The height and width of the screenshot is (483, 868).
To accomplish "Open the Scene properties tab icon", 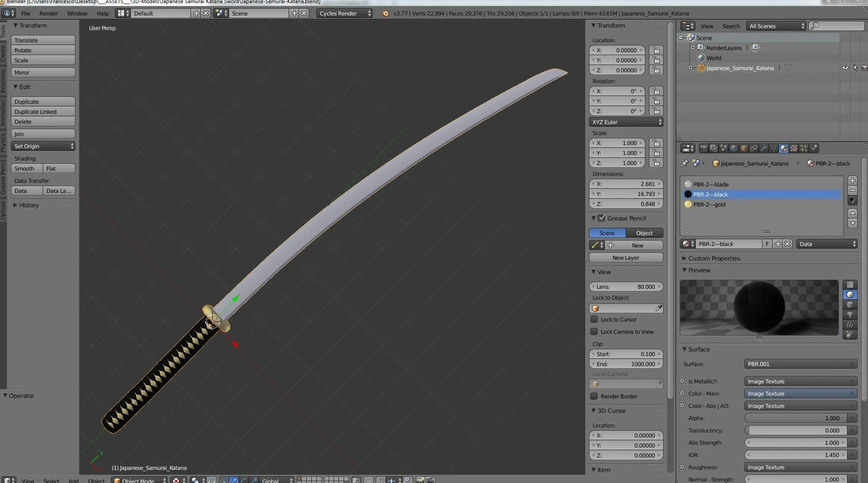I will [723, 148].
